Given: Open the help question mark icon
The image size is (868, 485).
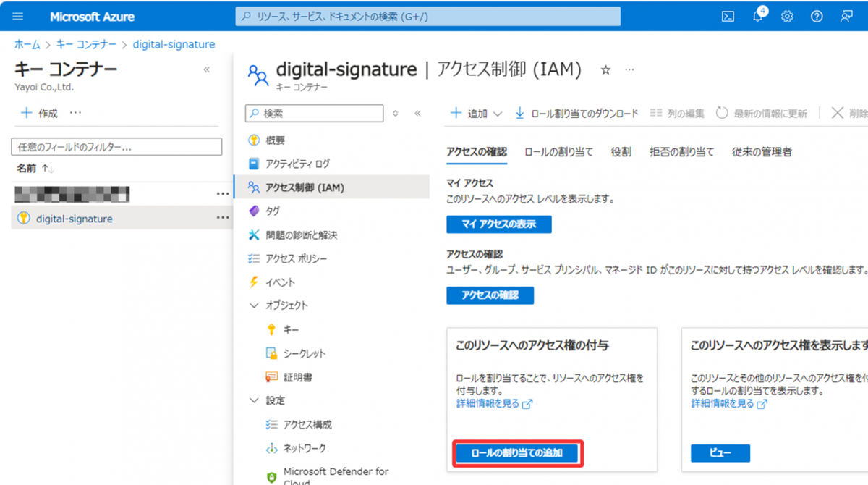Looking at the screenshot, I should [x=817, y=16].
